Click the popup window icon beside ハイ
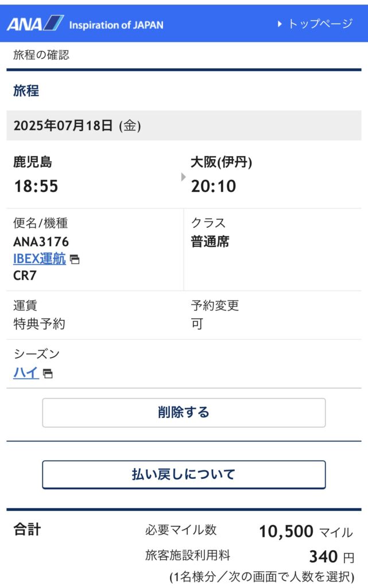 click(48, 373)
